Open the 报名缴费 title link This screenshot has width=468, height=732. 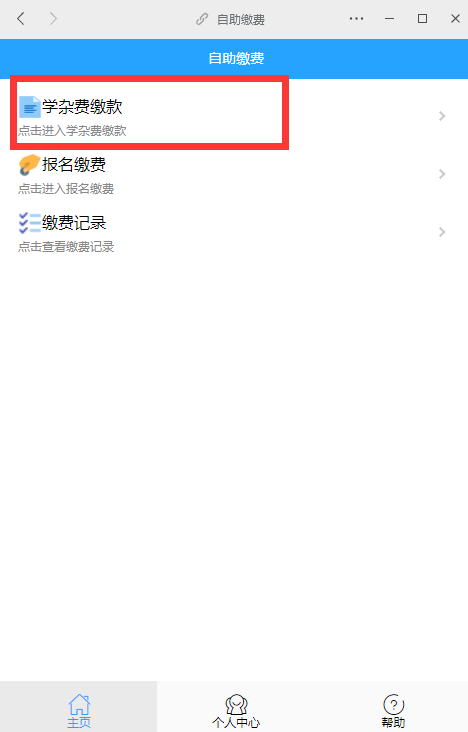(x=74, y=165)
